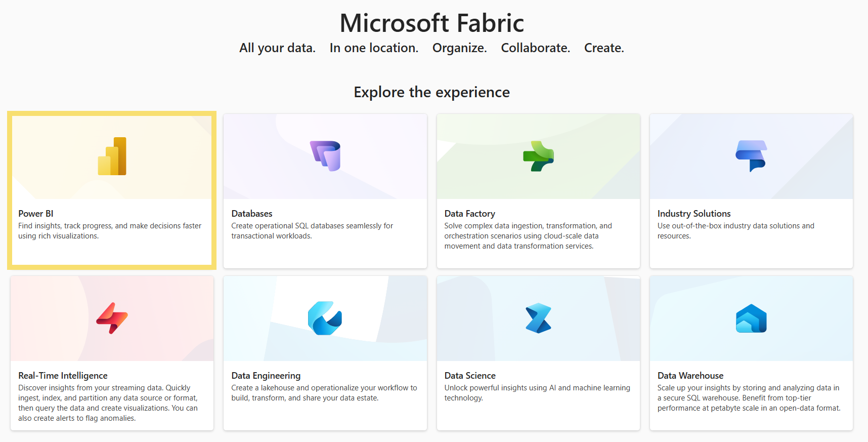Select the Data Science machine learning description
This screenshot has height=442, width=868.
(537, 393)
